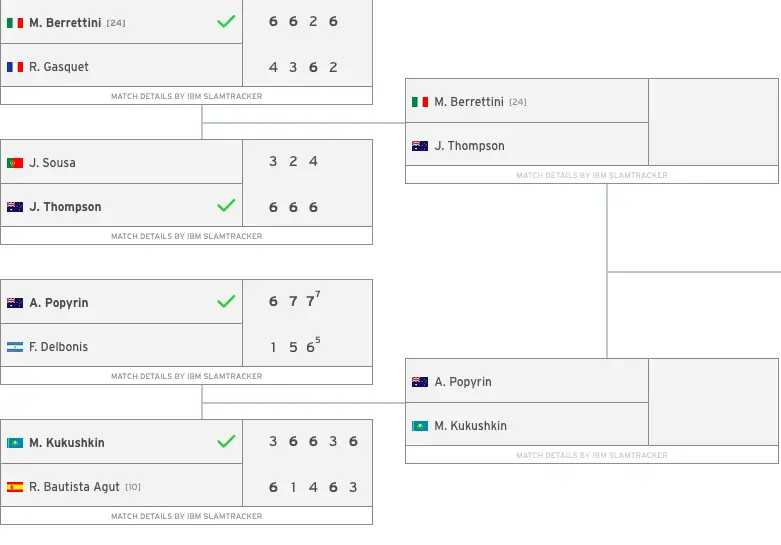Open match details for Sousa vs Thompson
This screenshot has height=545, width=781.
[x=186, y=236]
